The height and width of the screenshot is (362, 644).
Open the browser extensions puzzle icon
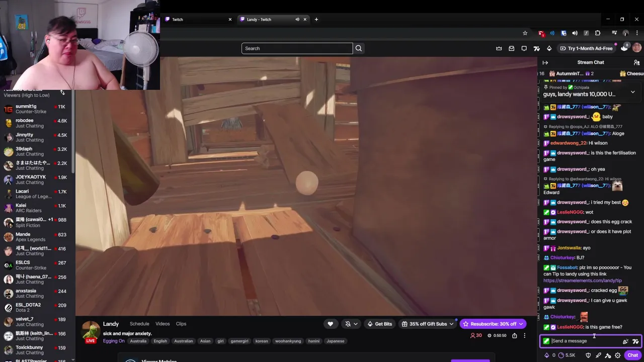598,33
